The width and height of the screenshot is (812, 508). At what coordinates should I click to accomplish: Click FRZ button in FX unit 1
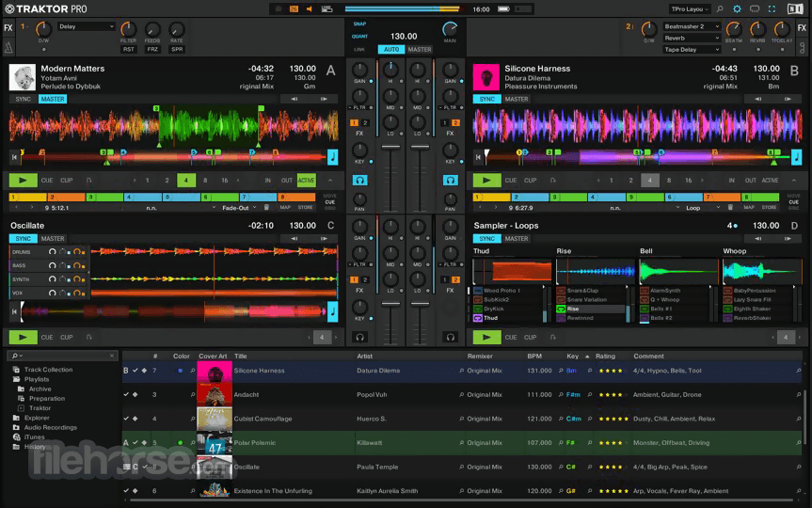point(152,49)
